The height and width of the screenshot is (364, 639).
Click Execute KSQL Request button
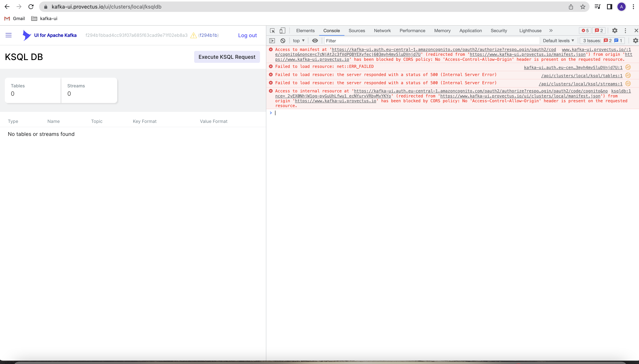[227, 57]
